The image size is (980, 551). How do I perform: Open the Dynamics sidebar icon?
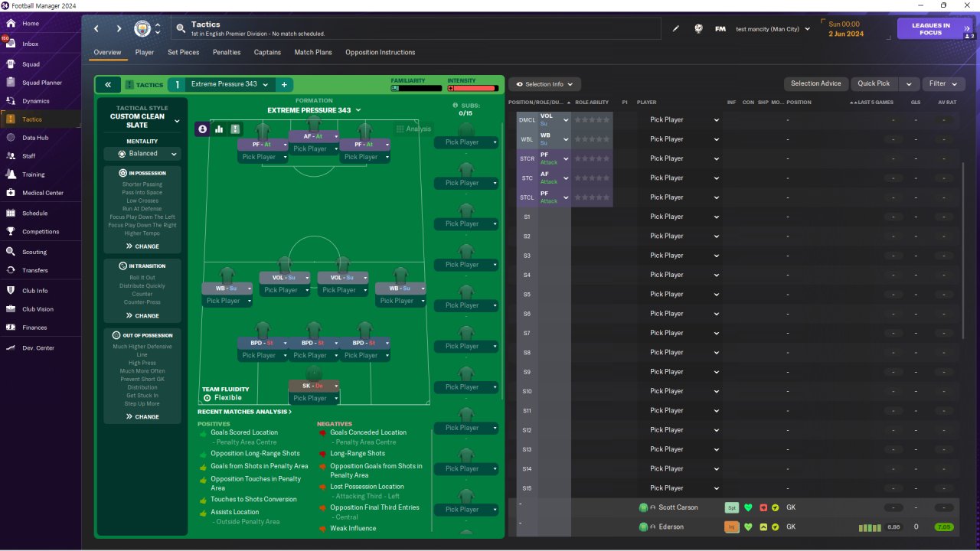(x=11, y=101)
